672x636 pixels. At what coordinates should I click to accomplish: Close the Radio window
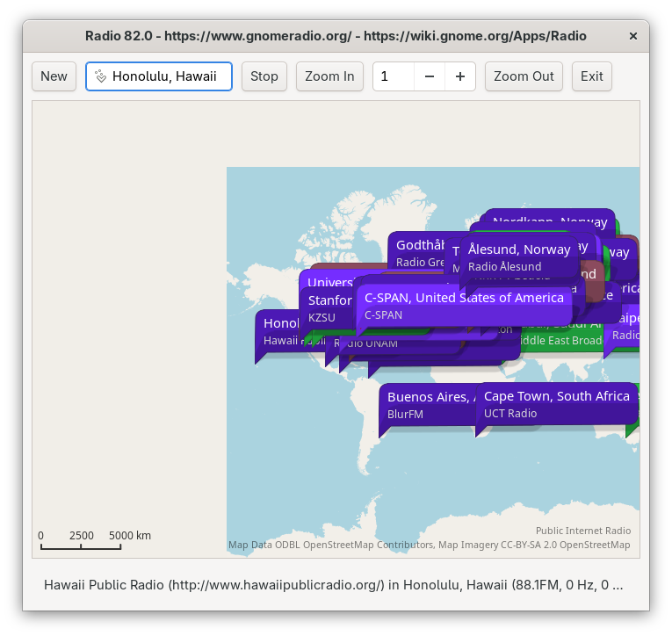click(x=633, y=36)
